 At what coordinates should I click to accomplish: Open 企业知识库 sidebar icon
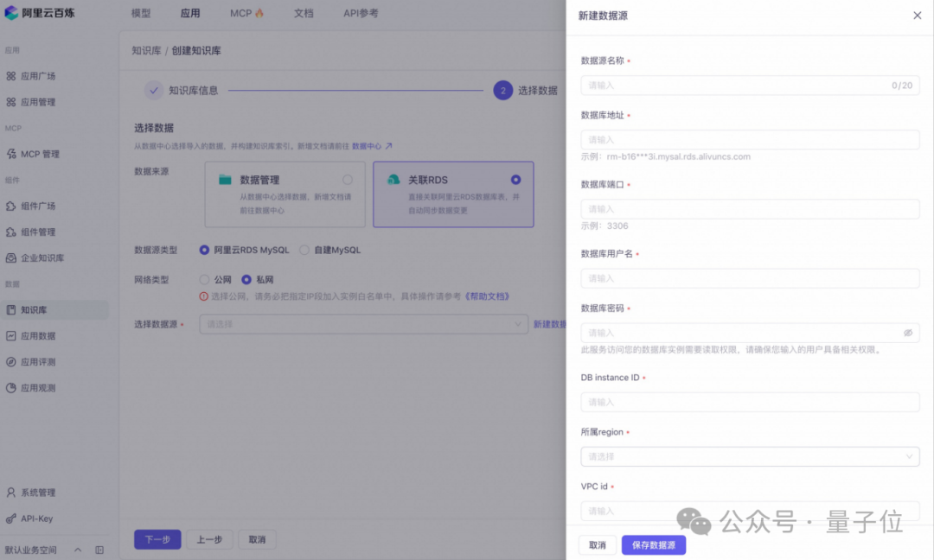pyautogui.click(x=10, y=258)
